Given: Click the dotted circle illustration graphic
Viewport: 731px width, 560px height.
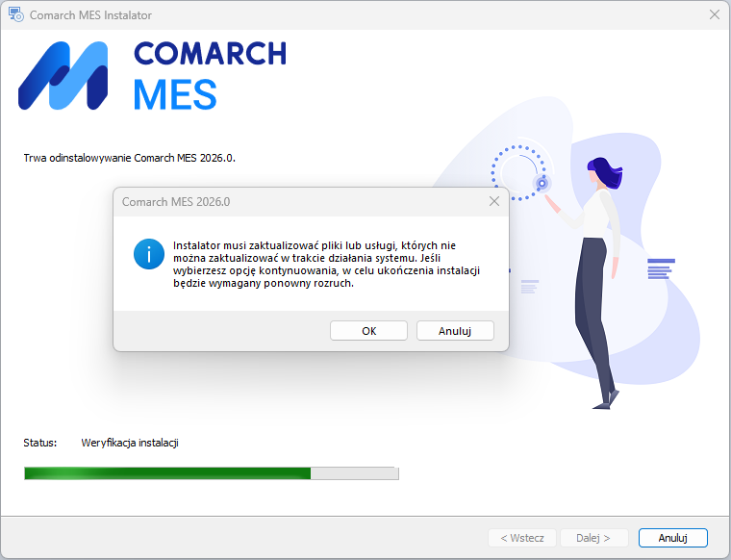Looking at the screenshot, I should click(521, 173).
